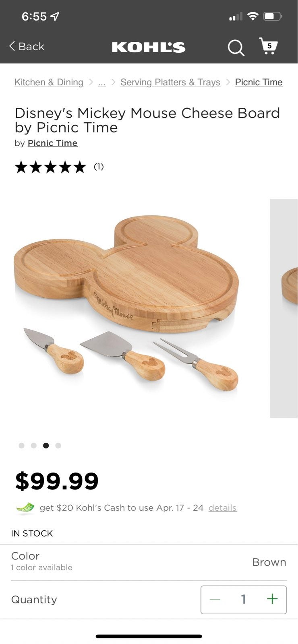Open the Picnic Time breadcrumb link
Screen dimensions: 298x644
coord(259,82)
